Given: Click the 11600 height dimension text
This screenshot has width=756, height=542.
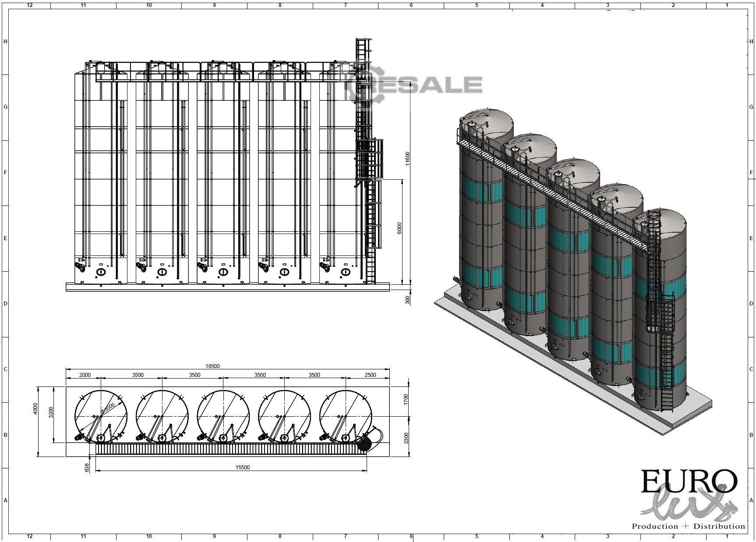Looking at the screenshot, I should point(407,159).
